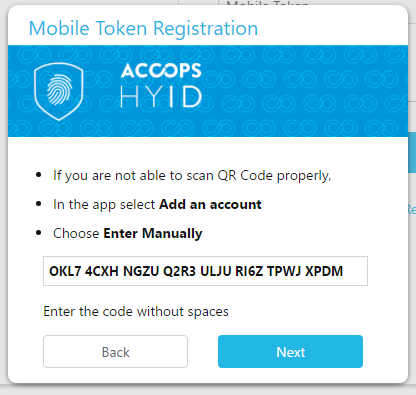Click the infinity symbol in ACCOPS logo

161,71
